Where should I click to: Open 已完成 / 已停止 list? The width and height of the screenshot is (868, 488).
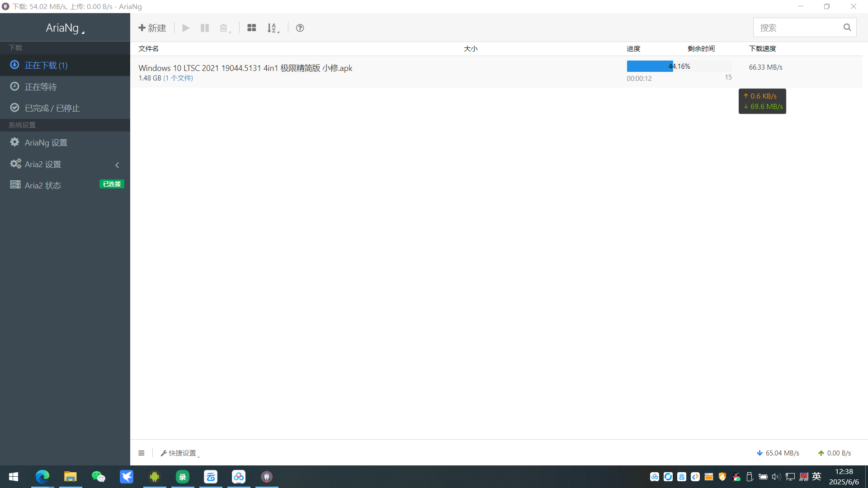(65, 108)
